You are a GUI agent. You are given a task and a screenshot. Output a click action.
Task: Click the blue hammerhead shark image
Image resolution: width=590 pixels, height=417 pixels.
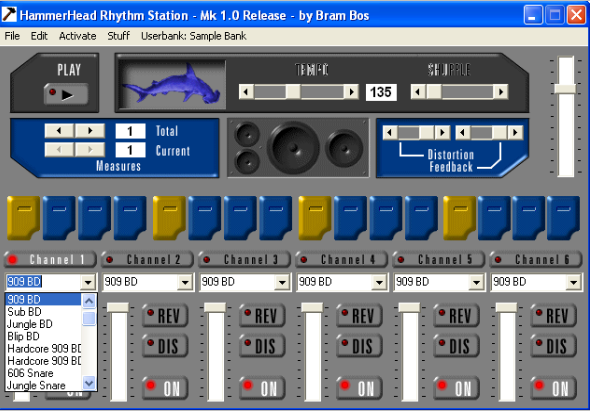pos(172,84)
